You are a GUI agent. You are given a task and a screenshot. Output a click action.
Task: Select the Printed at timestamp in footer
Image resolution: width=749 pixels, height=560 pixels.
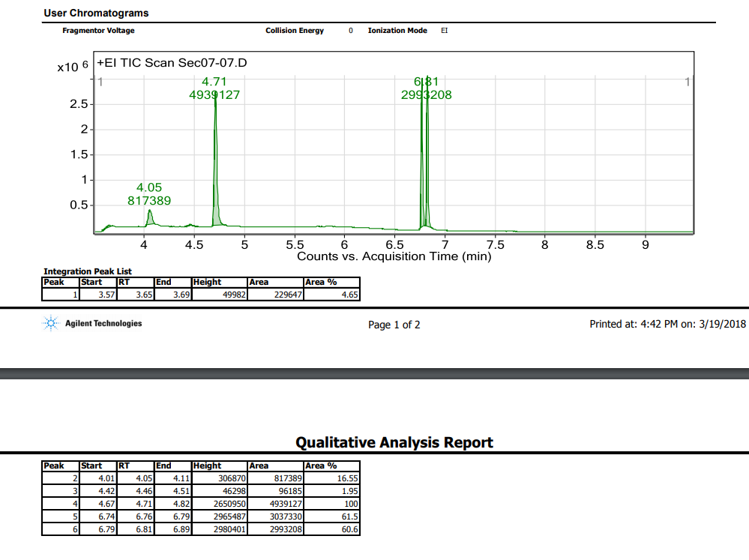[668, 325]
